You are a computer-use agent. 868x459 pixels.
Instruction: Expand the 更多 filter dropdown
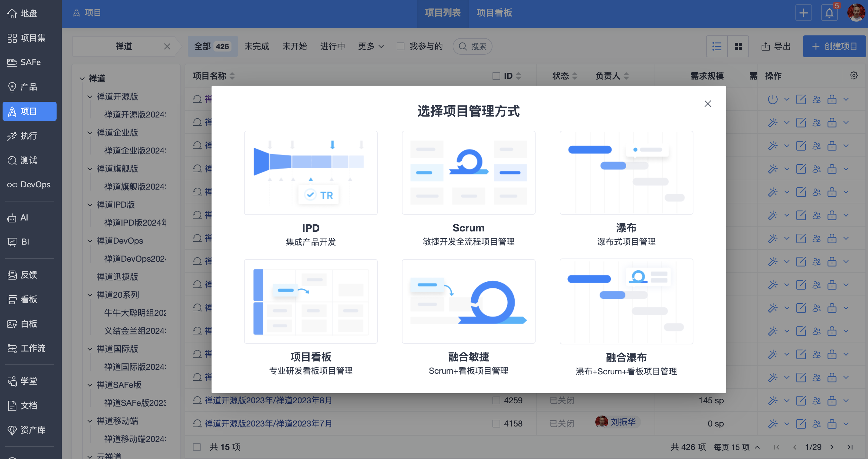coord(371,46)
